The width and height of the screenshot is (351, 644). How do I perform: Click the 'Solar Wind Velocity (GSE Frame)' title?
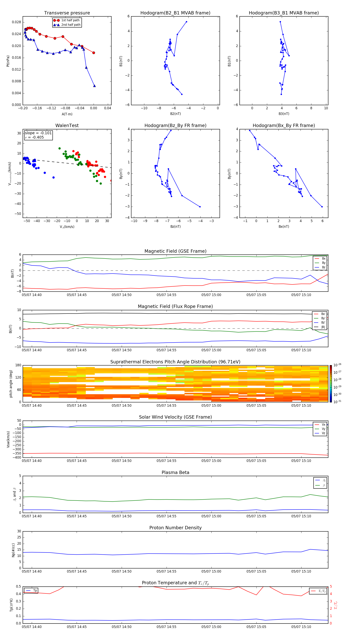(x=175, y=417)
